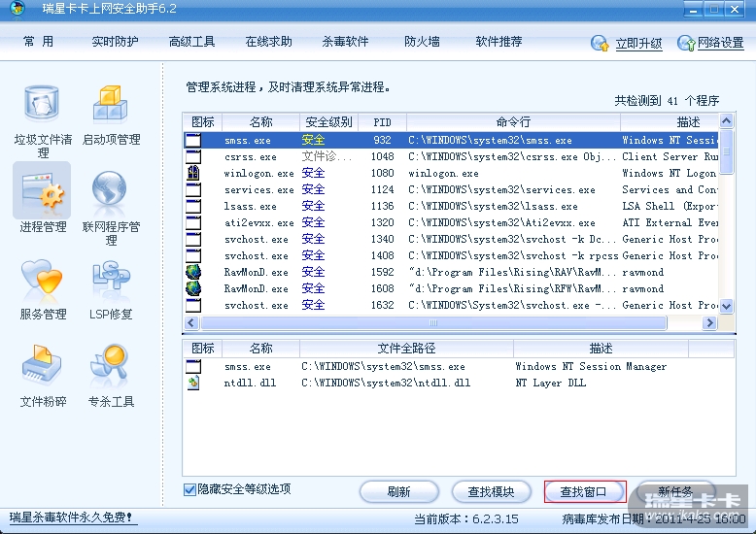
Task: Open the 软件推荐 tab
Action: click(498, 42)
